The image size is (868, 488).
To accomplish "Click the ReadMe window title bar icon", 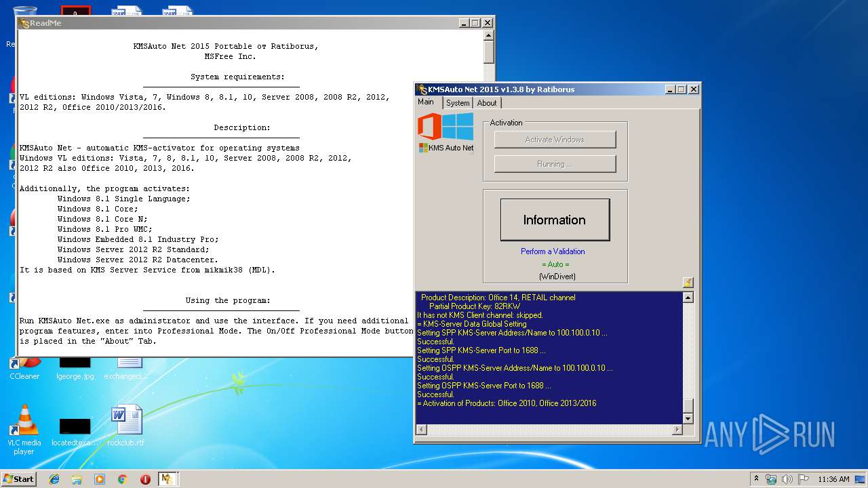I will (24, 23).
